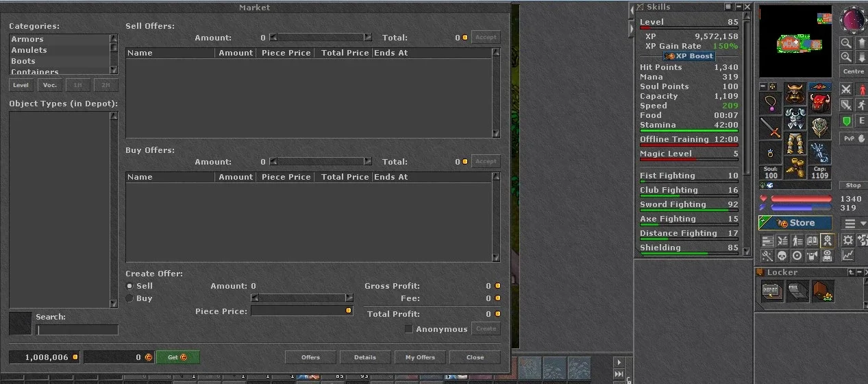The width and height of the screenshot is (868, 384).
Task: Toggle the Level filter button
Action: pos(21,85)
